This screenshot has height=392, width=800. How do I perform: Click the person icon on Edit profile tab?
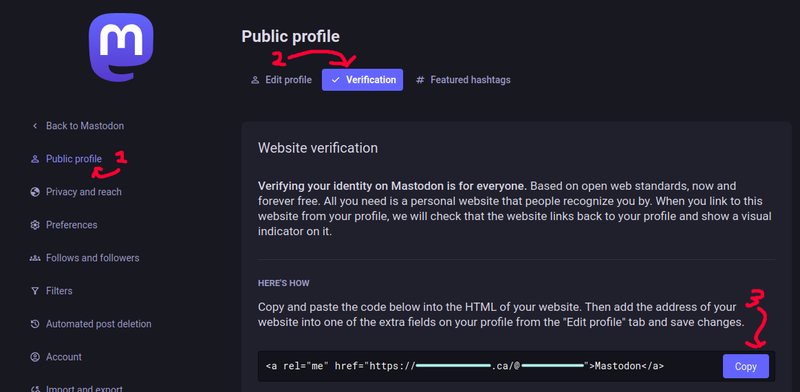point(255,80)
